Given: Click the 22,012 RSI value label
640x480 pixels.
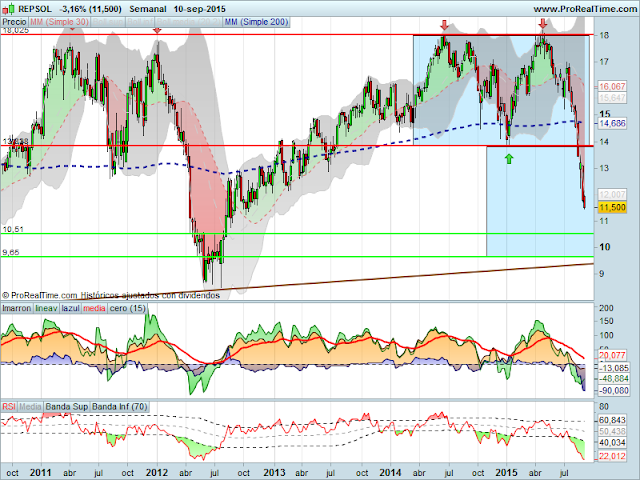Looking at the screenshot, I should point(612,456).
